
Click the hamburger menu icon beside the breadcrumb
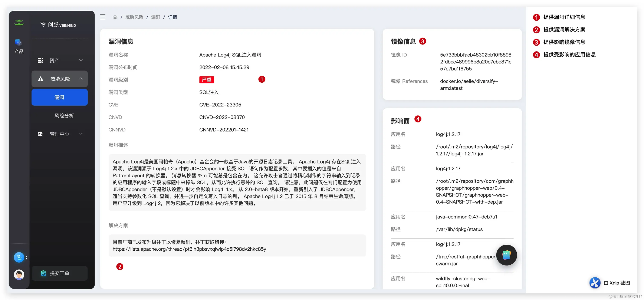103,17
